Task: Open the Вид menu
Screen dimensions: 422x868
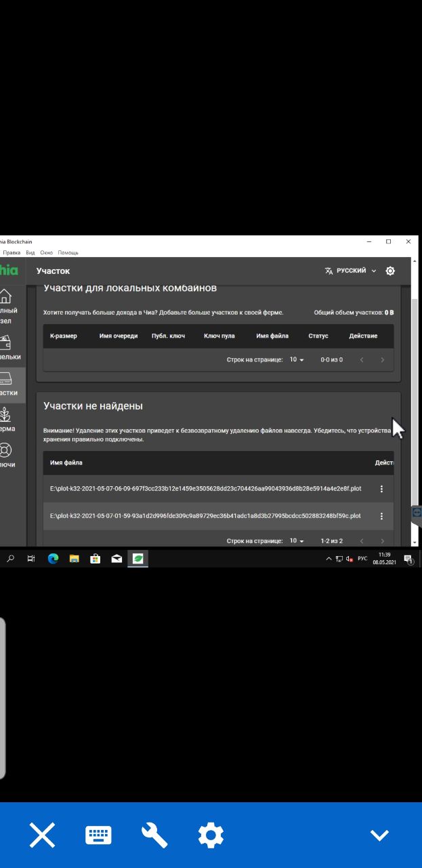Action: tap(30, 252)
